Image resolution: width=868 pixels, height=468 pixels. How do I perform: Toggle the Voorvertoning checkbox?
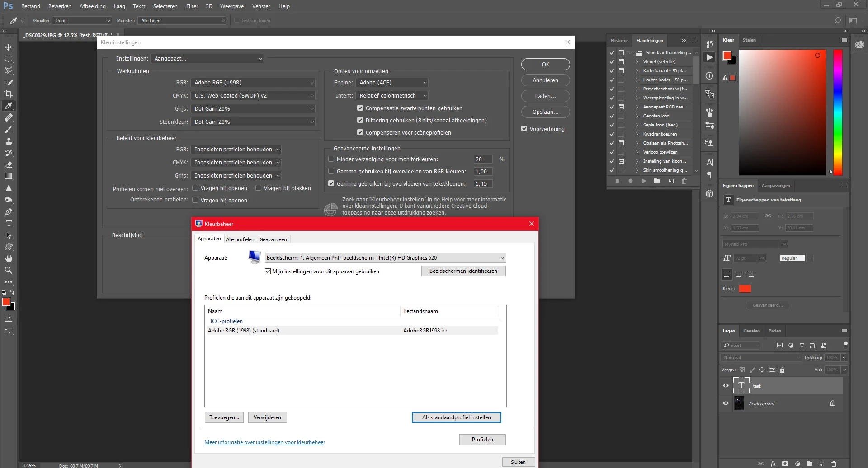click(524, 129)
